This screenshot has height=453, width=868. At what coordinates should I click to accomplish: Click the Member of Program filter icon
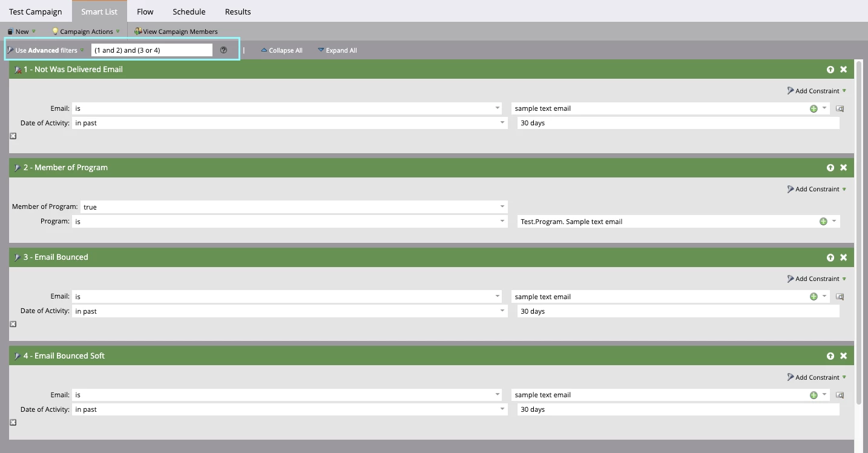coord(18,168)
